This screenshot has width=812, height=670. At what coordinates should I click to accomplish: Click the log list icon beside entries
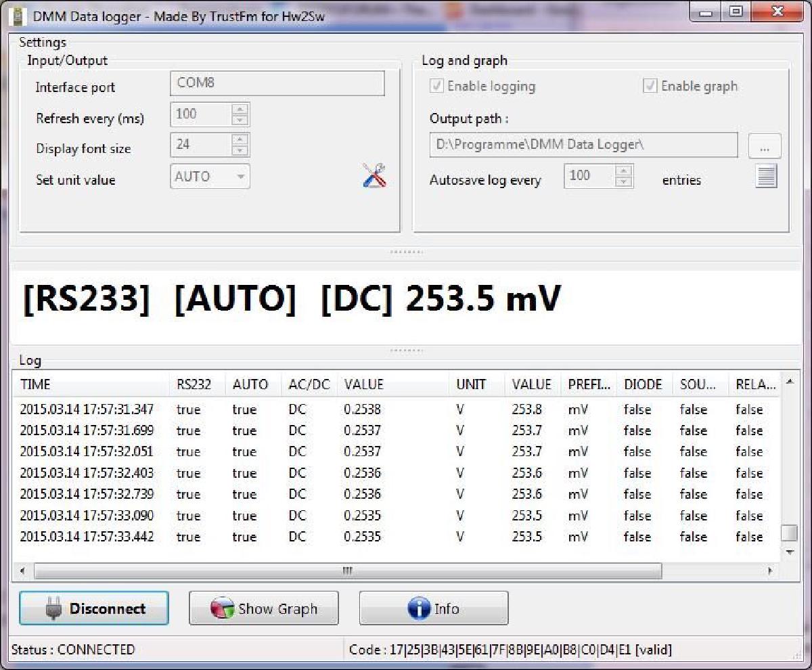pyautogui.click(x=766, y=177)
